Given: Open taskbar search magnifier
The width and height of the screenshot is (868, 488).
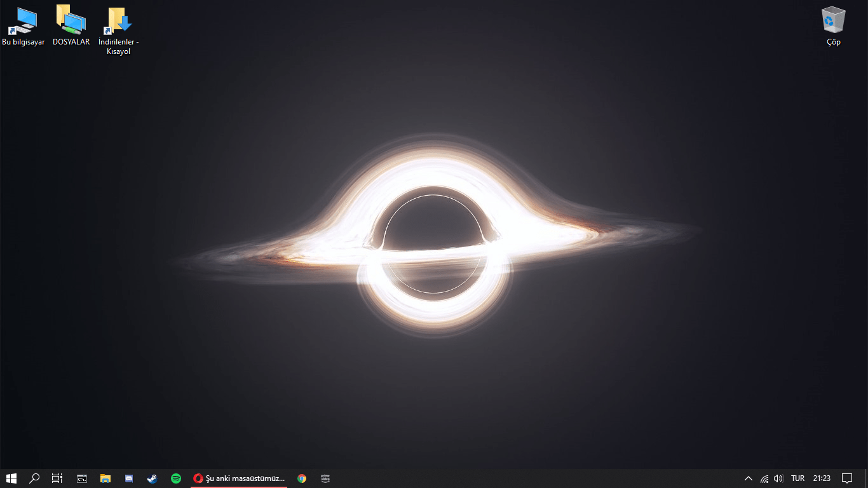Looking at the screenshot, I should tap(35, 478).
